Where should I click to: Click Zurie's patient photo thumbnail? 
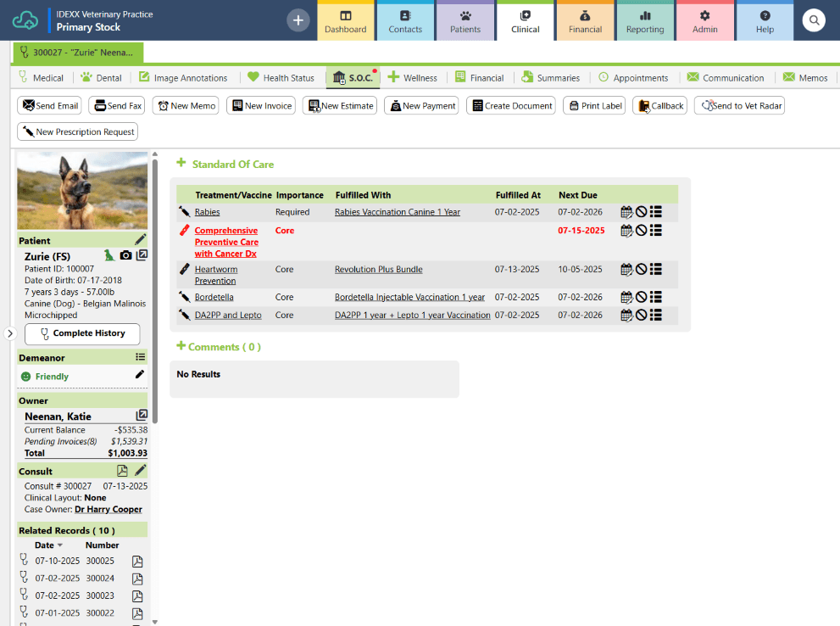coord(82,191)
